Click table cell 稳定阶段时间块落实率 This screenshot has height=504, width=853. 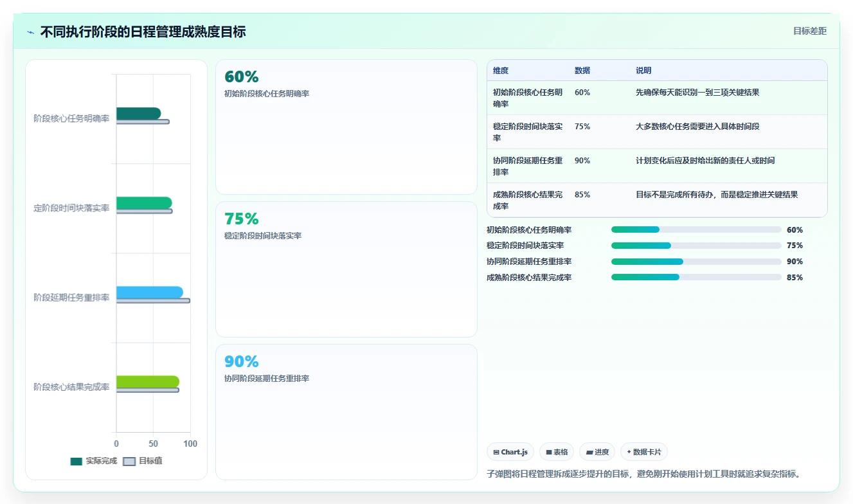(x=528, y=132)
